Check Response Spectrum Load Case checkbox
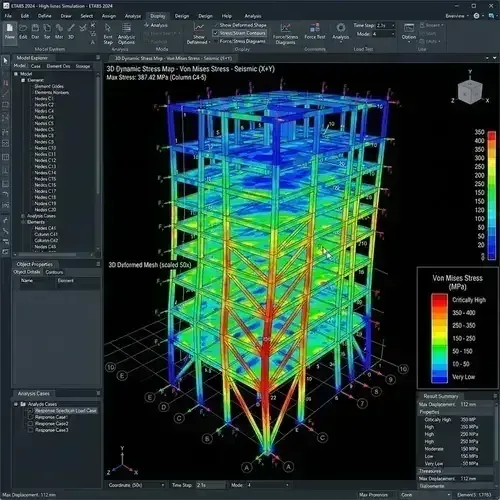This screenshot has width=500, height=500. point(30,411)
